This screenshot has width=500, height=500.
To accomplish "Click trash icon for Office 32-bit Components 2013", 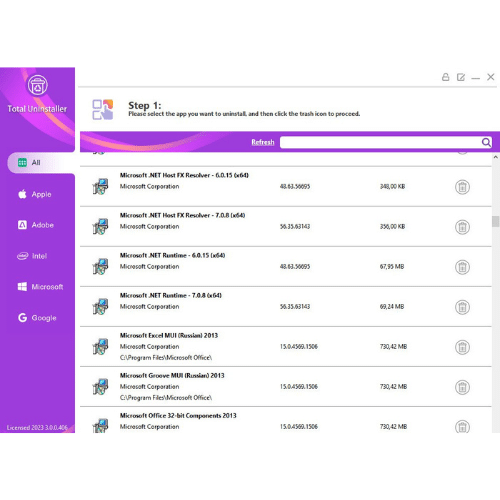I will click(x=462, y=426).
